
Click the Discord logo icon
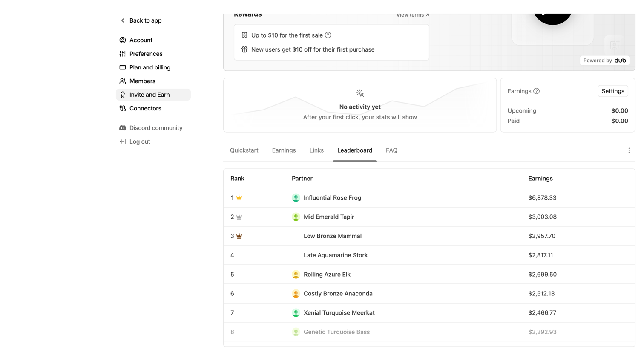click(x=123, y=128)
